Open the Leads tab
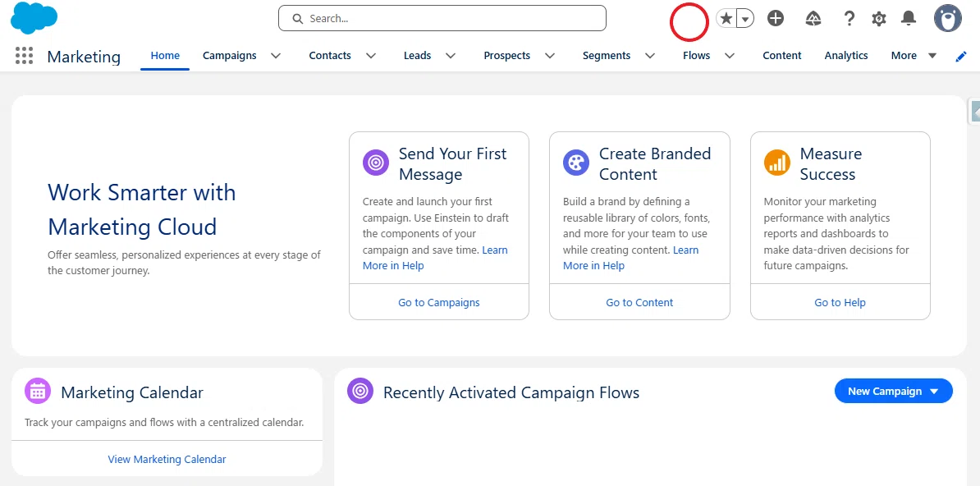The height and width of the screenshot is (486, 980). (x=417, y=56)
